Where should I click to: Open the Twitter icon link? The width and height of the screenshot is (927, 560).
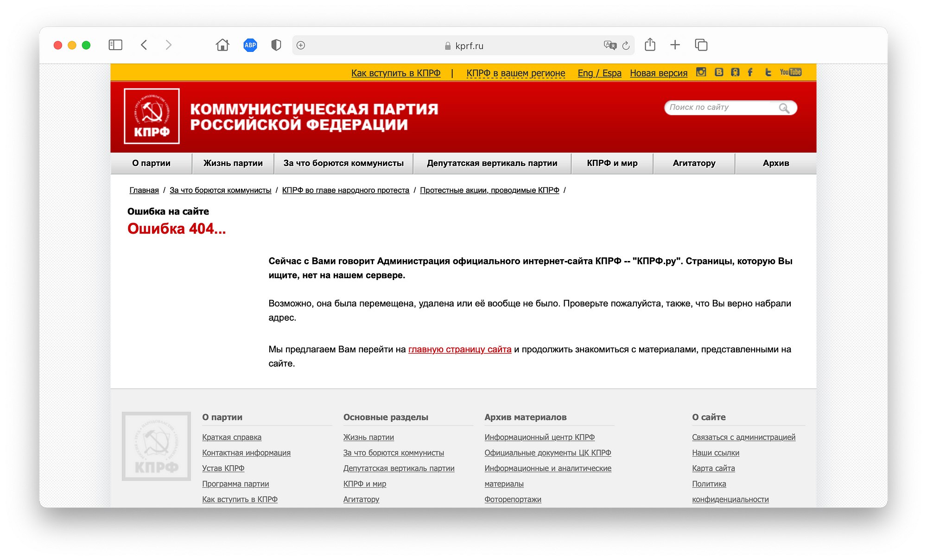(x=768, y=72)
